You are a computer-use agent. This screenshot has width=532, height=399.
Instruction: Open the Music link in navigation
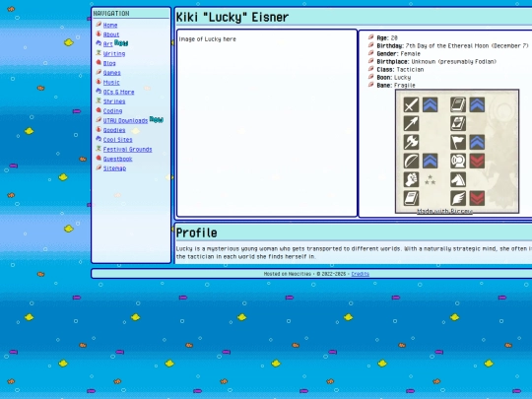pos(111,83)
